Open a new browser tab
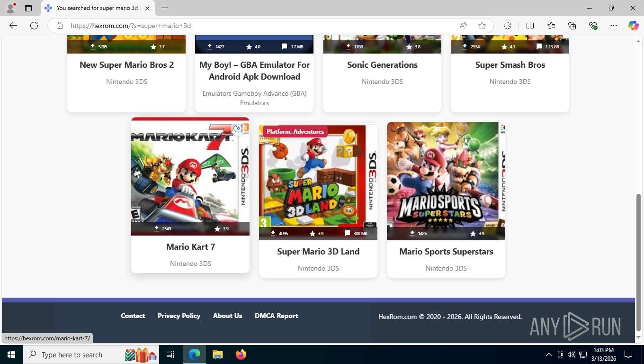The height and width of the screenshot is (364, 644). pos(165,8)
